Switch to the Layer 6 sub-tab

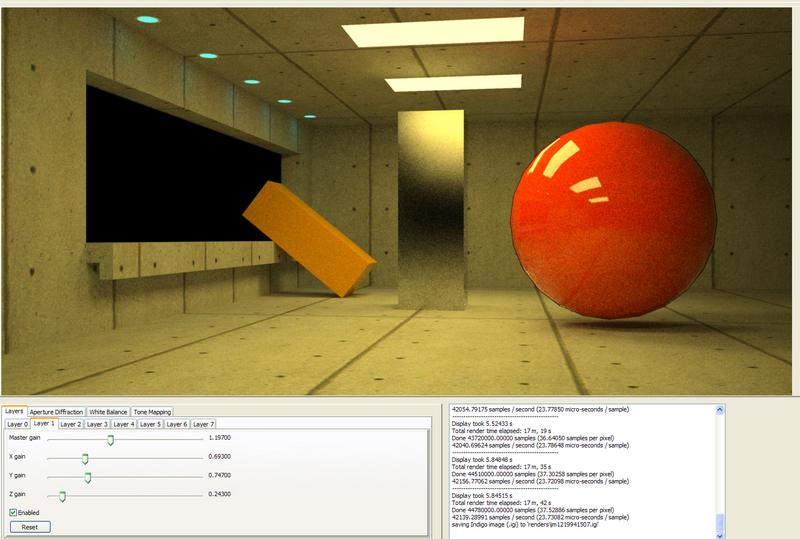(x=177, y=424)
